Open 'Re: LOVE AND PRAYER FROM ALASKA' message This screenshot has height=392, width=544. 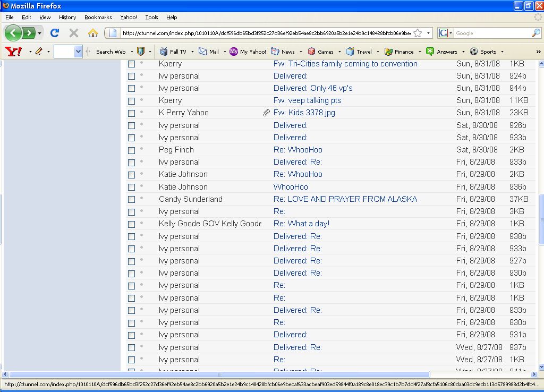[345, 199]
